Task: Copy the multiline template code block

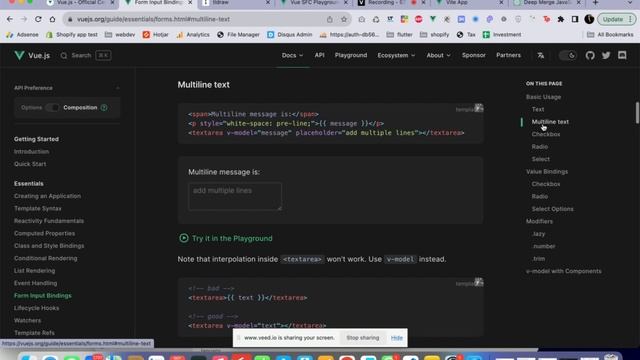Action: (x=479, y=108)
